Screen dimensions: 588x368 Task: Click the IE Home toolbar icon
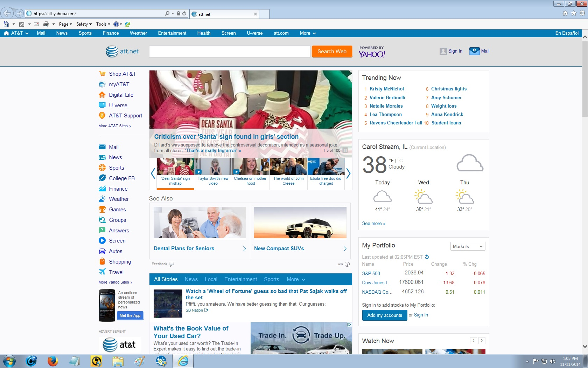click(x=6, y=24)
